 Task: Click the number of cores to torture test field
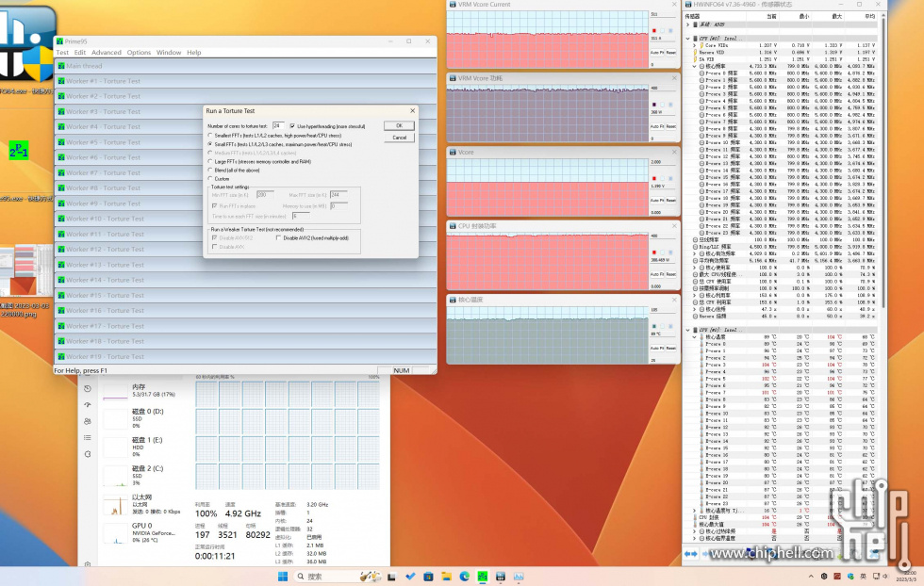coord(278,126)
